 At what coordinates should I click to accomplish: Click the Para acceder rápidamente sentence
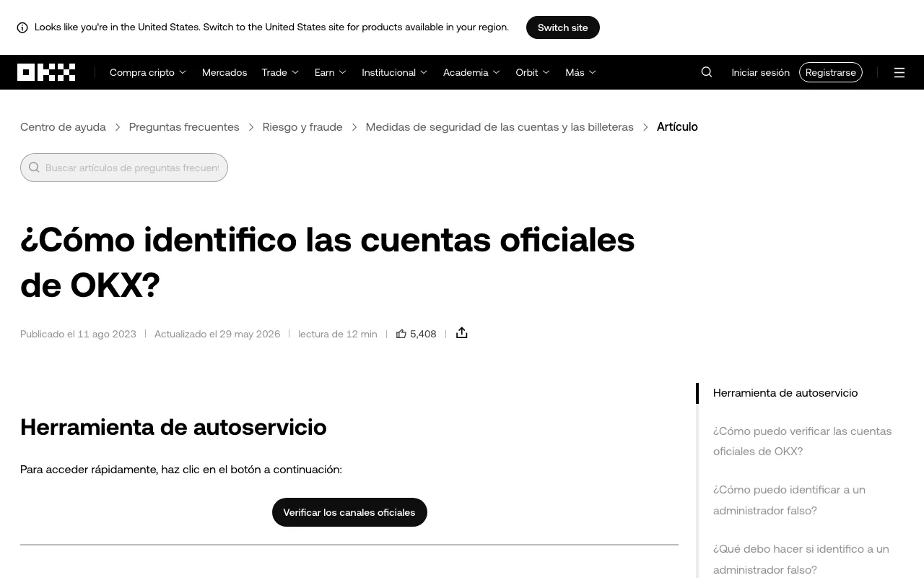[x=181, y=470]
